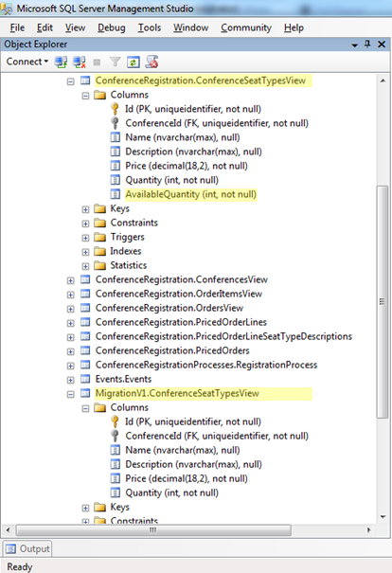Expand the Triggers folder
This screenshot has width=392, height=573.
[85, 238]
